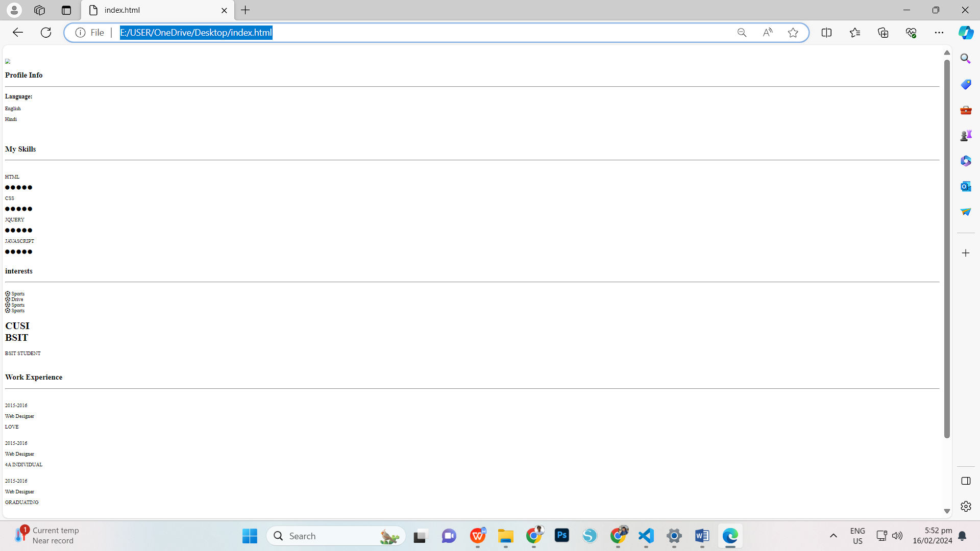Open Settings and more ellipsis menu
The width and height of the screenshot is (980, 551).
coord(939,33)
